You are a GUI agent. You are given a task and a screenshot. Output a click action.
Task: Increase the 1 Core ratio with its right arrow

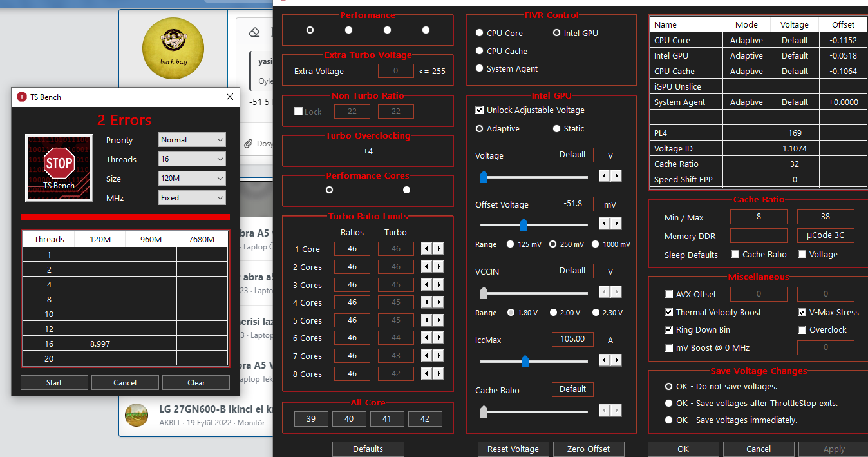point(438,249)
